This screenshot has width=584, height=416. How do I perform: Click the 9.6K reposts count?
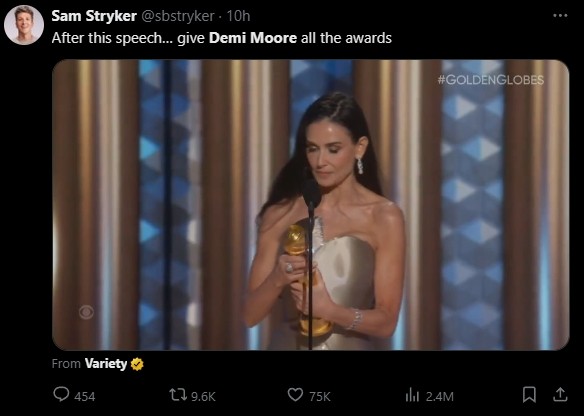click(x=203, y=396)
